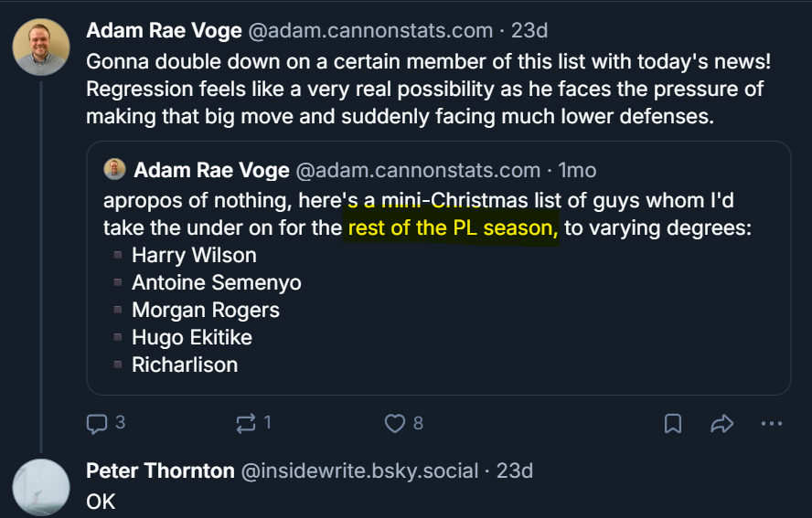The height and width of the screenshot is (518, 812).
Task: Click the small avatar in quoted post
Action: point(115,170)
